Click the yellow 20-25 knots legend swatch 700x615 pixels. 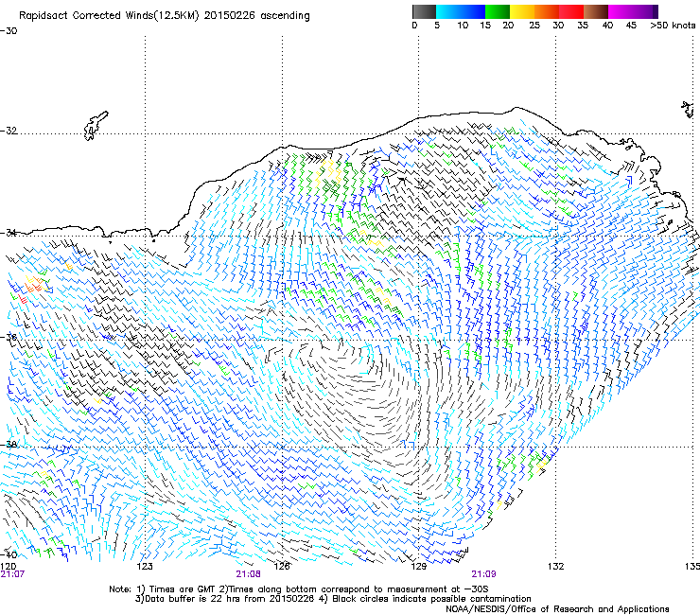coord(522,11)
